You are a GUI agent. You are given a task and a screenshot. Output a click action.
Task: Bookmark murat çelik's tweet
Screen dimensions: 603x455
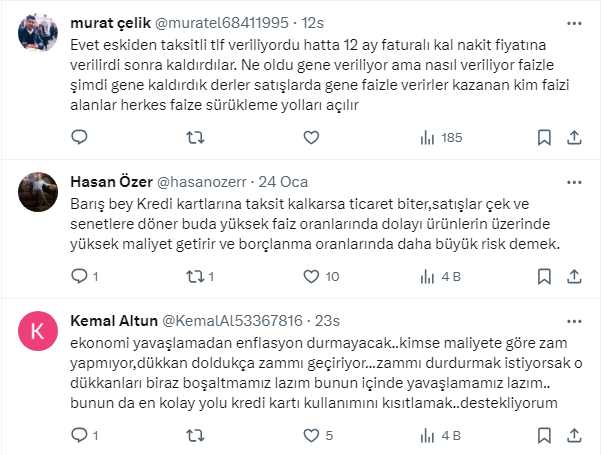coord(543,137)
